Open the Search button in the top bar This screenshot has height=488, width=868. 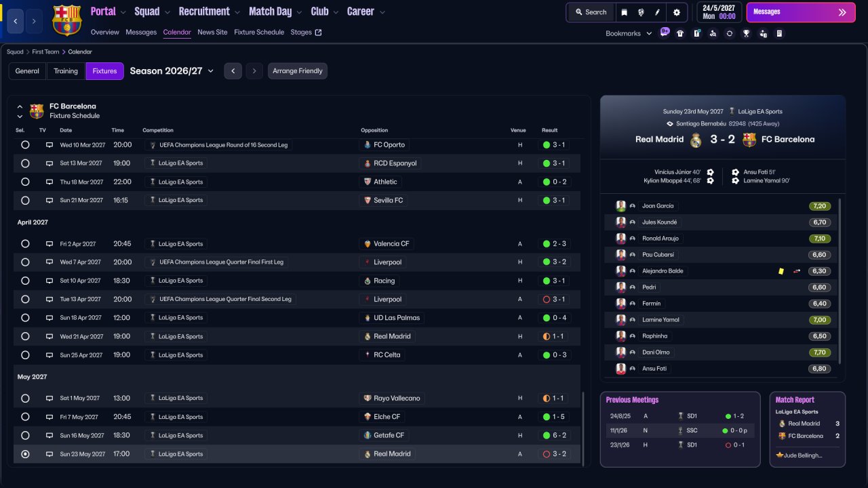[x=591, y=12]
